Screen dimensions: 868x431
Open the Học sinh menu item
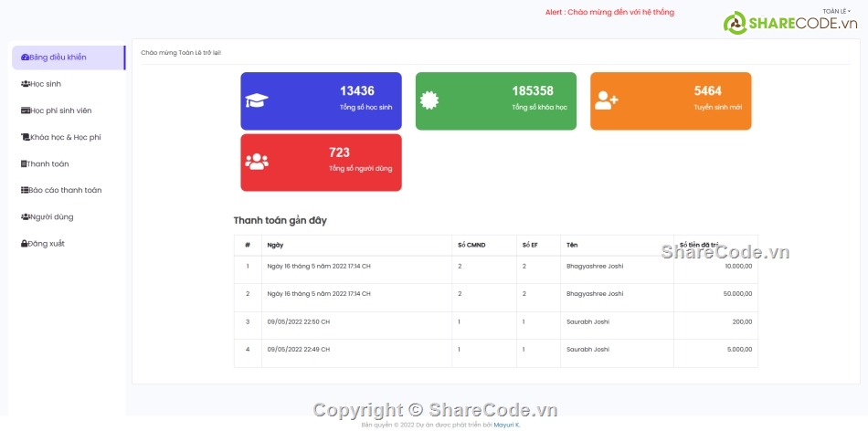pyautogui.click(x=45, y=84)
